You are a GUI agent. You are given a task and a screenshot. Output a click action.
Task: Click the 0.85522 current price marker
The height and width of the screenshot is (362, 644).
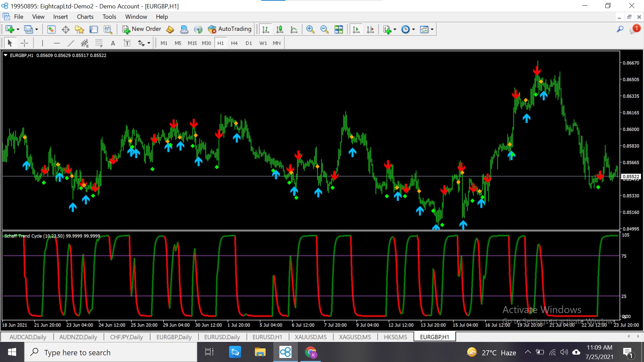631,176
